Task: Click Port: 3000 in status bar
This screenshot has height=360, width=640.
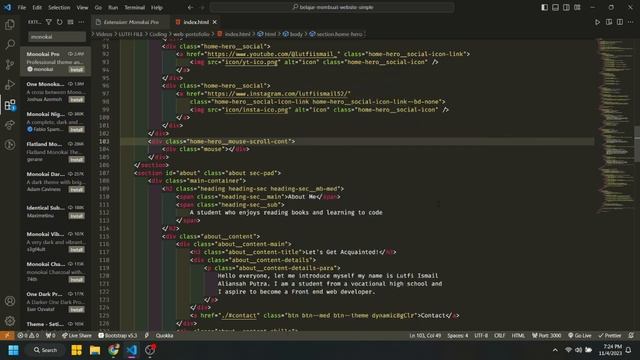Action: click(x=547, y=336)
